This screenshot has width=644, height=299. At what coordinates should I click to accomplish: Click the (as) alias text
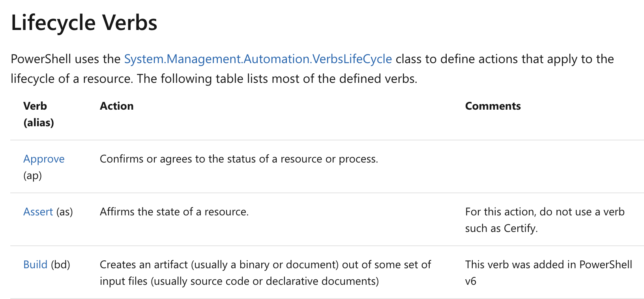(x=65, y=212)
